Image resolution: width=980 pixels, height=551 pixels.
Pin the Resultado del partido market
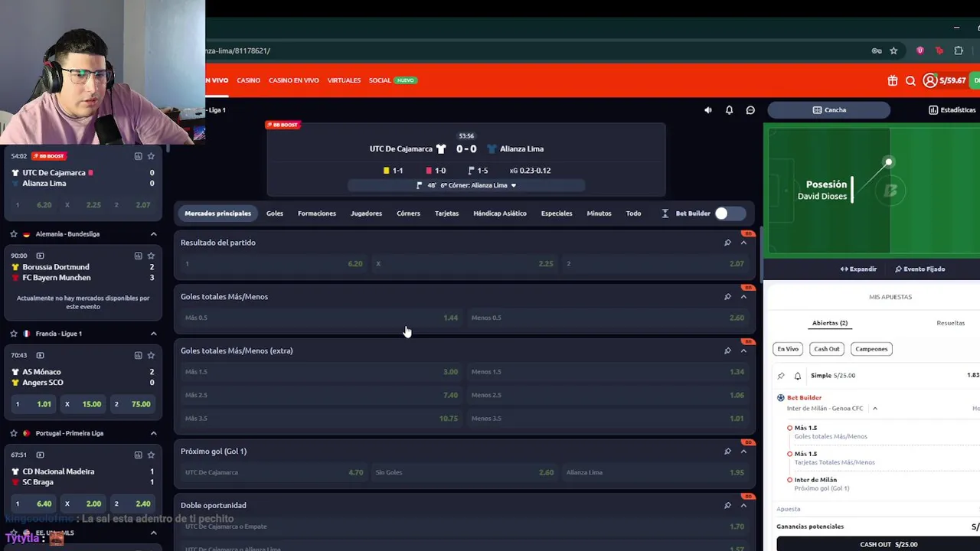coord(727,243)
